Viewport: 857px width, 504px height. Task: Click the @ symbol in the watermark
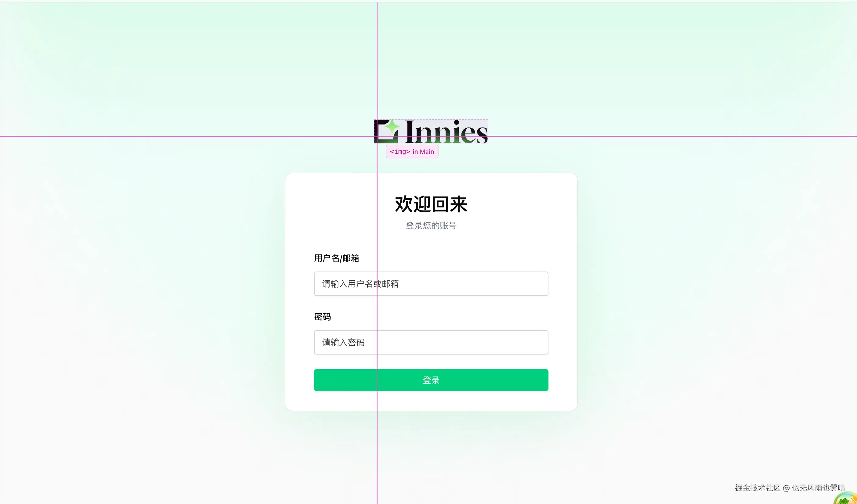pos(786,488)
